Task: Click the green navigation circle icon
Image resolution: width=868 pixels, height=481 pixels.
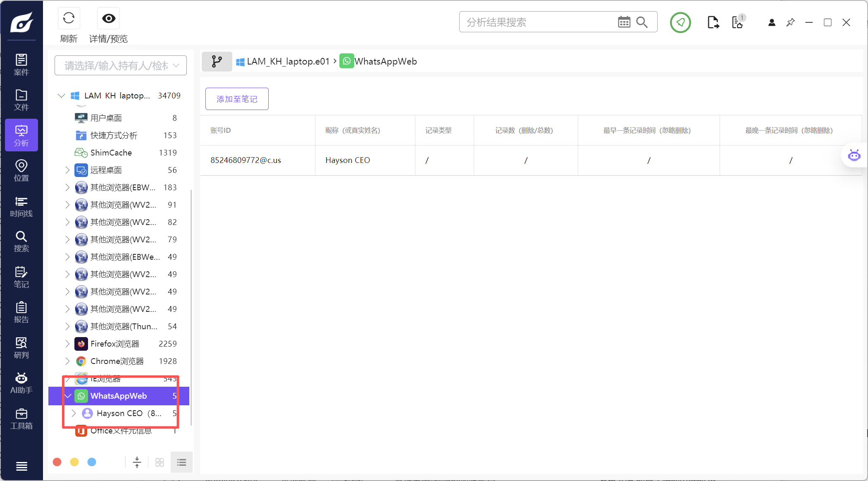Action: pos(680,22)
